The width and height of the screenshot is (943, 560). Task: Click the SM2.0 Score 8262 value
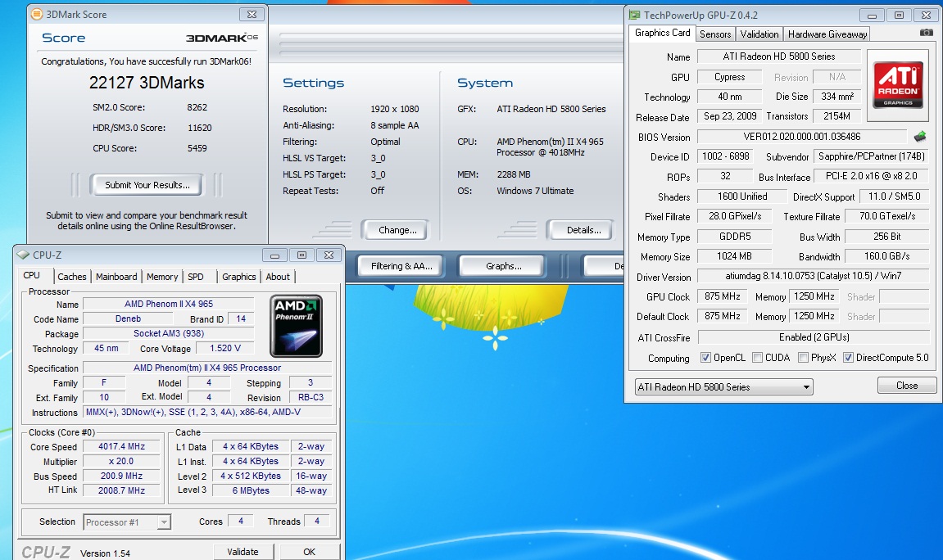coord(197,107)
